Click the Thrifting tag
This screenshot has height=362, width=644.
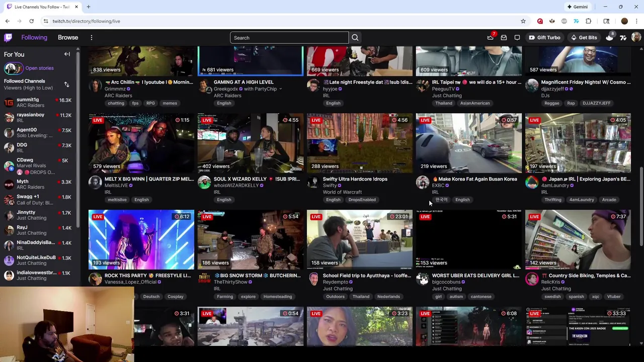point(552,200)
